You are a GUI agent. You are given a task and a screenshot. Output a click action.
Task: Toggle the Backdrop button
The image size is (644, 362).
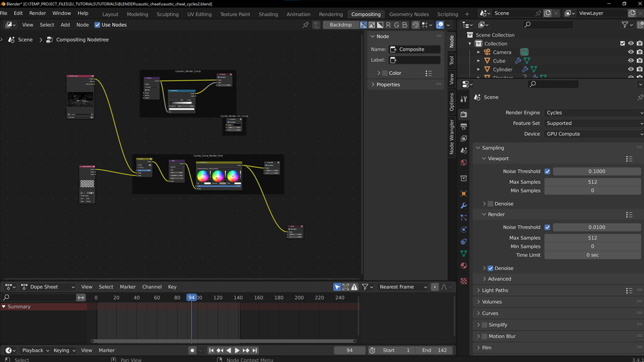(x=340, y=25)
